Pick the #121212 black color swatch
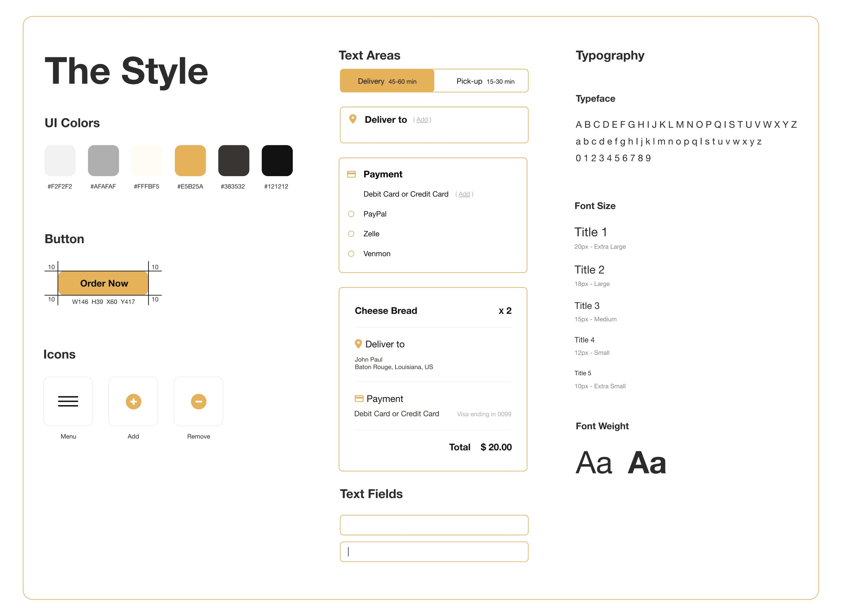 click(x=277, y=160)
